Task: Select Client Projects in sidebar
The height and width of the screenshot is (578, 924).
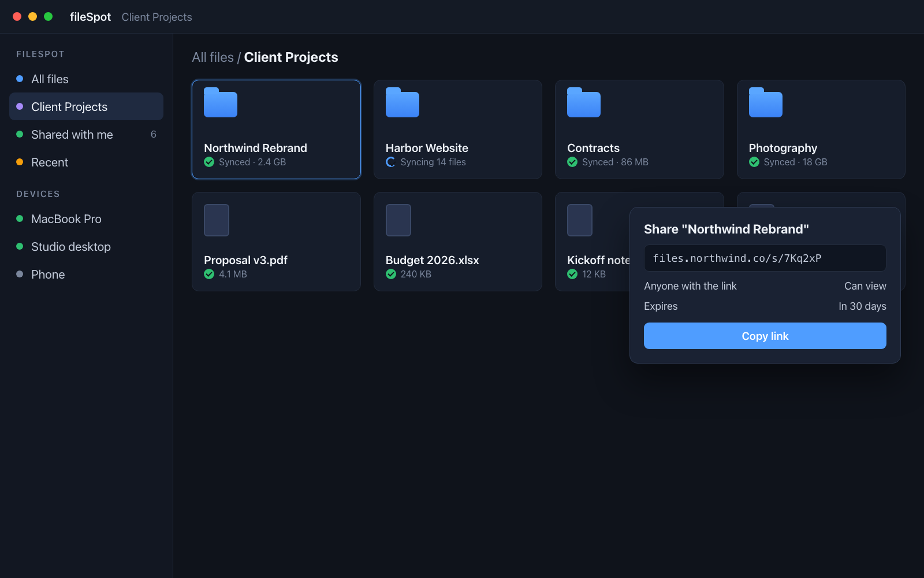Action: [86, 106]
